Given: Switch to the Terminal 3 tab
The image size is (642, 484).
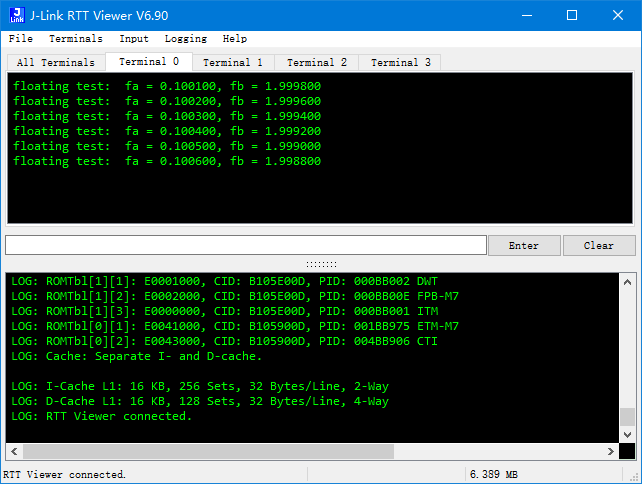Looking at the screenshot, I should [400, 62].
